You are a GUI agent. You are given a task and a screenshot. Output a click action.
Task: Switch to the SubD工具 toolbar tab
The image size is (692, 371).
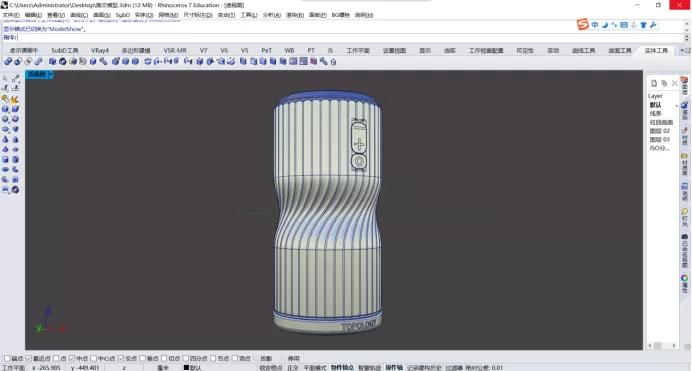[x=64, y=51]
